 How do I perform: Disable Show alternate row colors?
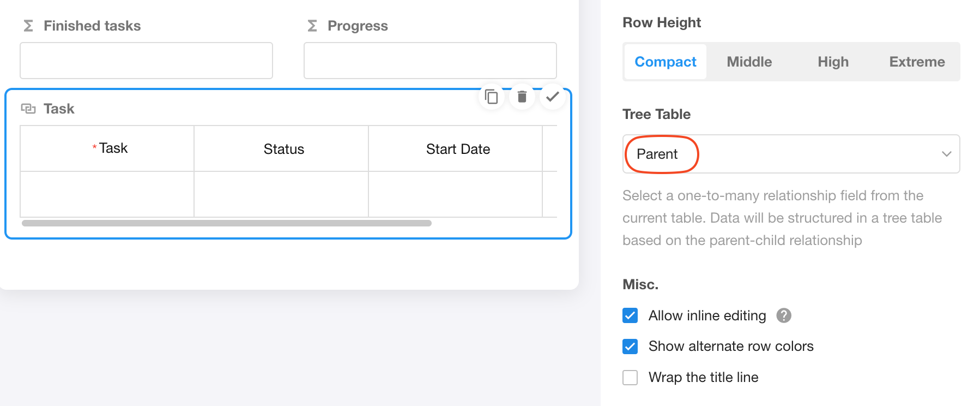[630, 347]
